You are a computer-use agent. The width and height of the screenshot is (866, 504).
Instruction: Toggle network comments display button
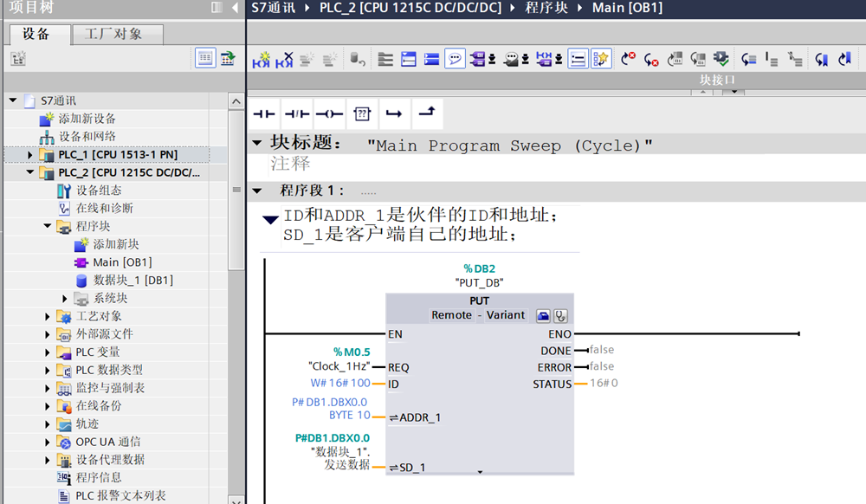(x=455, y=59)
